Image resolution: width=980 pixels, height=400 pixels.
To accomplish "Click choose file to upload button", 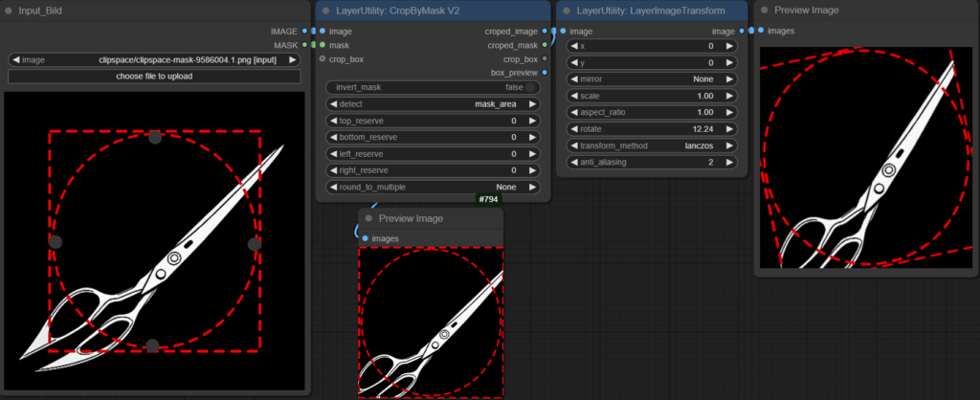I will tap(154, 76).
